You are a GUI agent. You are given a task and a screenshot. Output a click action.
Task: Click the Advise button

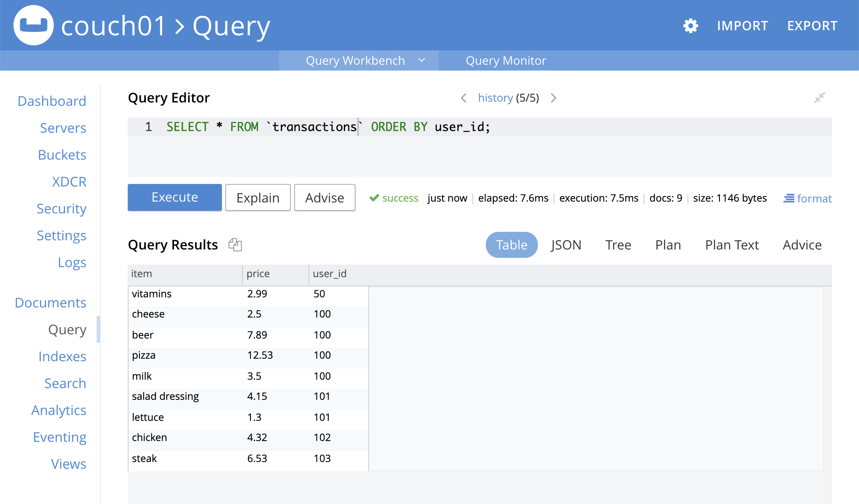[325, 197]
